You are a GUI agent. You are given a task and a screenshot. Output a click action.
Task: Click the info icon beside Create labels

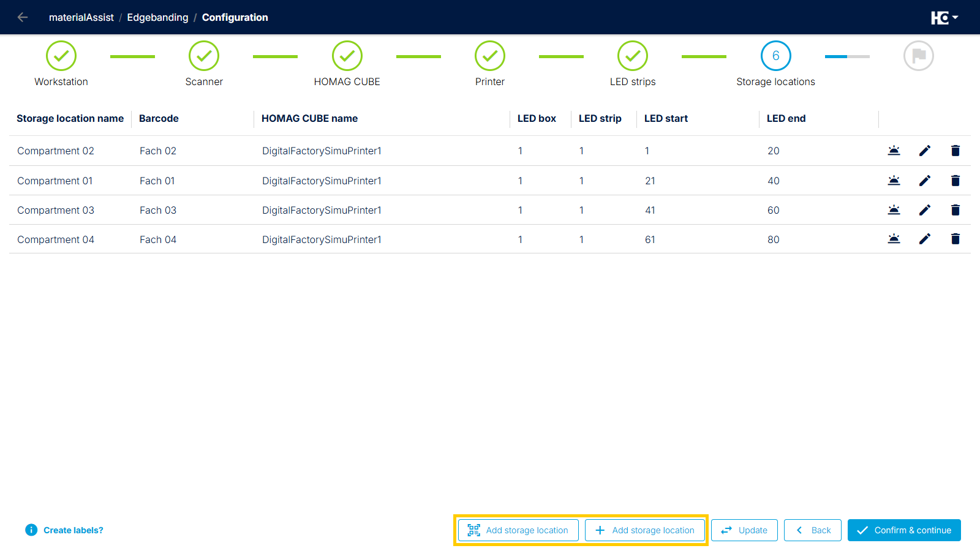click(31, 530)
